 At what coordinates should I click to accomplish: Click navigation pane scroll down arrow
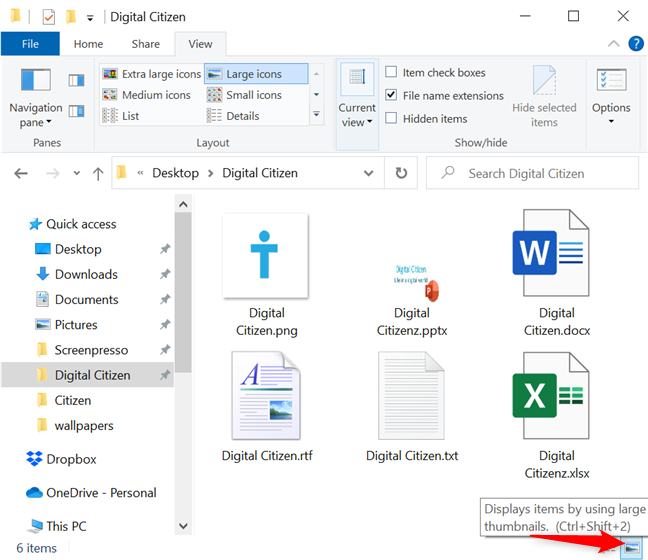click(183, 526)
